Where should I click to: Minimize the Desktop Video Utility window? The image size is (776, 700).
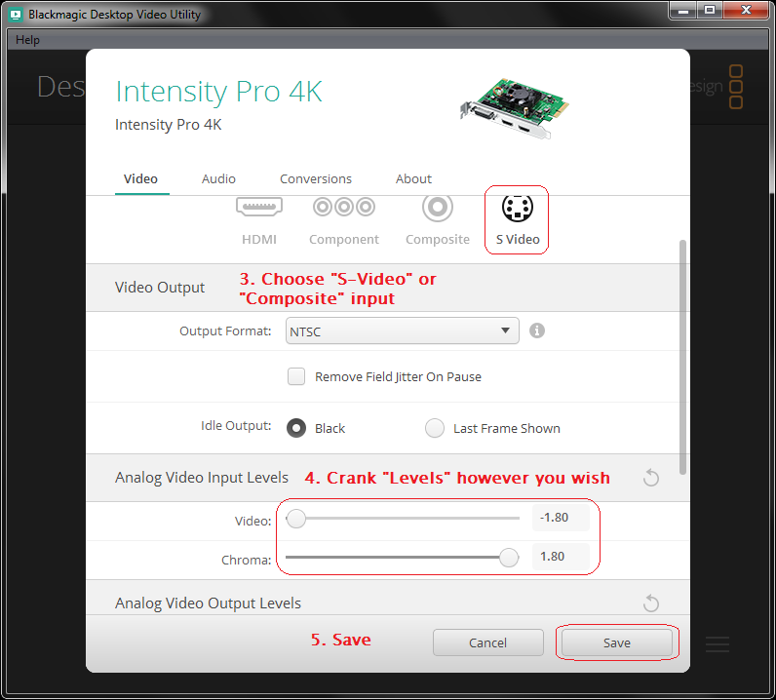click(x=683, y=11)
